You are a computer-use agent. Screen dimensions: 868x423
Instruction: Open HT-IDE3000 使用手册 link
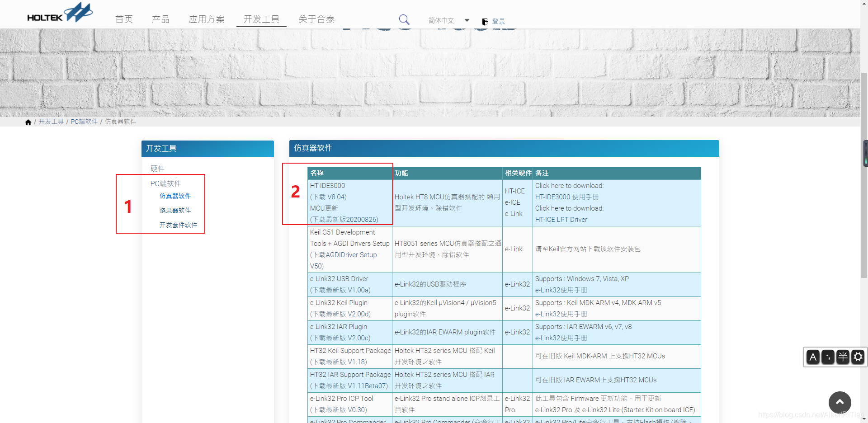[567, 197]
